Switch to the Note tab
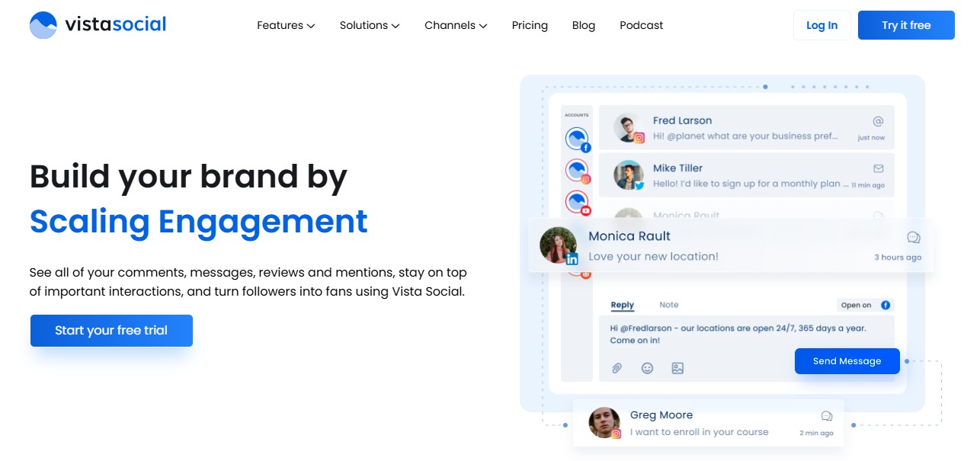Image resolution: width=980 pixels, height=461 pixels. click(x=668, y=305)
